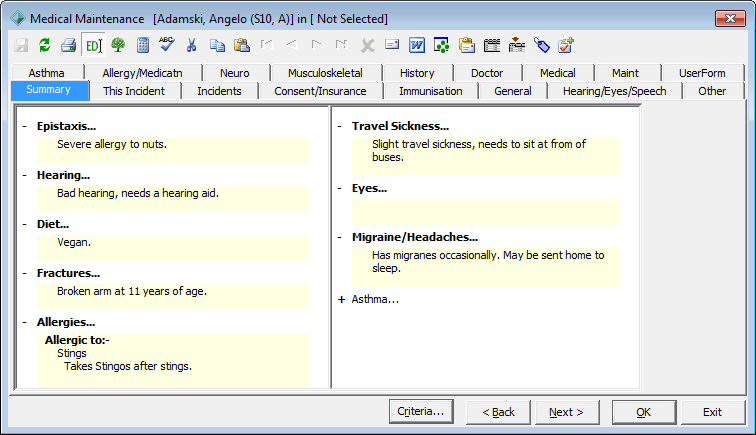Click the < Back button

click(x=499, y=412)
